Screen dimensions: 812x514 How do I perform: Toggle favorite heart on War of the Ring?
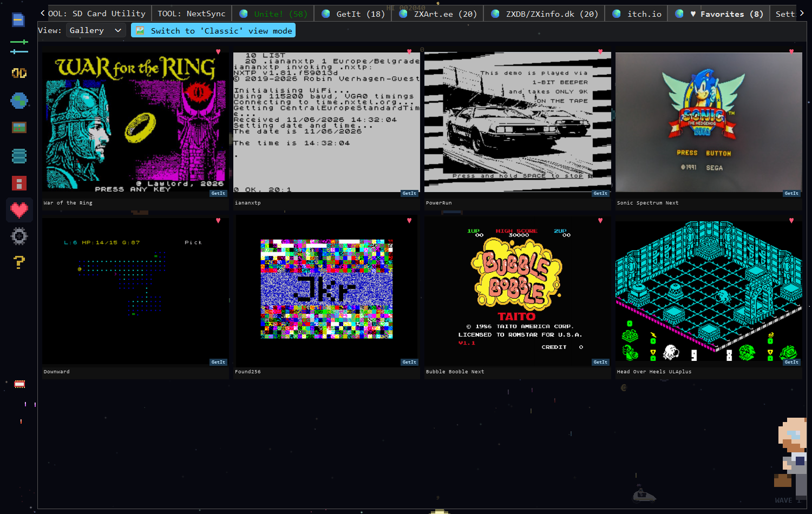[x=218, y=52]
